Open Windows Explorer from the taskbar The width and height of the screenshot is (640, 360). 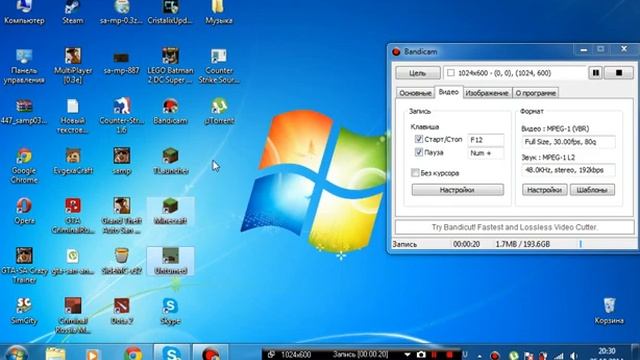pyautogui.click(x=56, y=354)
